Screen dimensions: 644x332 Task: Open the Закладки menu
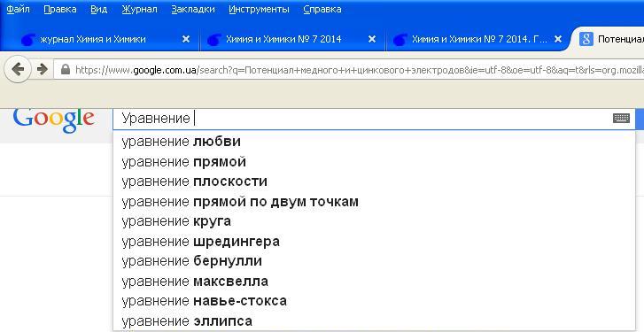point(193,10)
